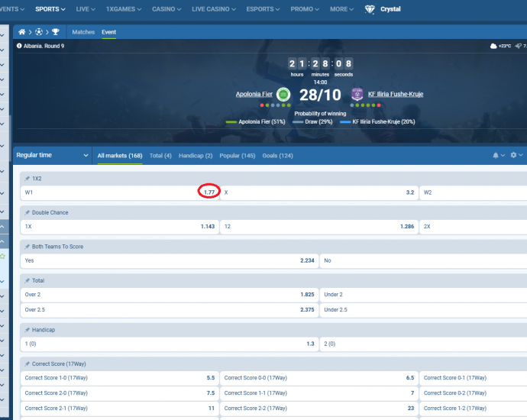Expand the PROMO menu
Viewport: 527px width, 420px height.
coord(305,9)
